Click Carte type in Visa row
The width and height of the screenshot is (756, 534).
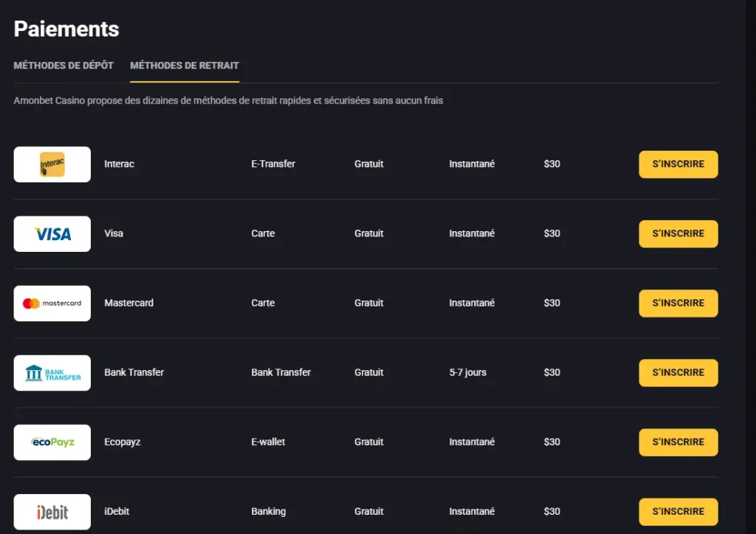tap(263, 233)
